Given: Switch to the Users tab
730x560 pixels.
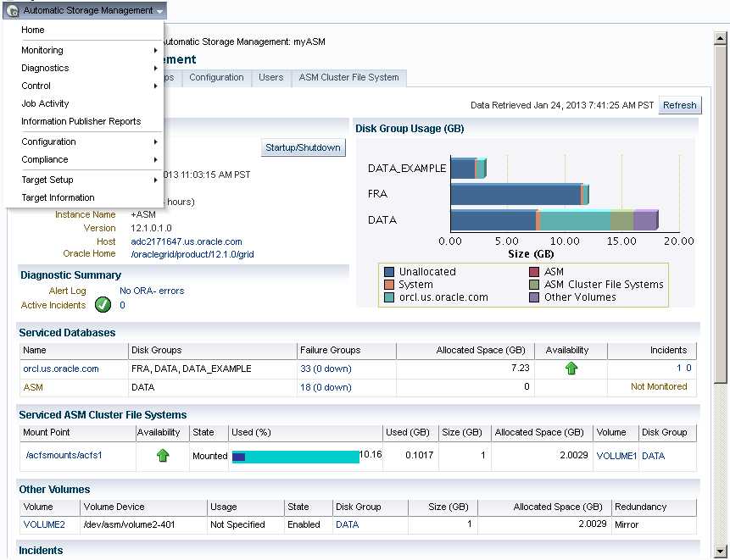Looking at the screenshot, I should [x=271, y=77].
